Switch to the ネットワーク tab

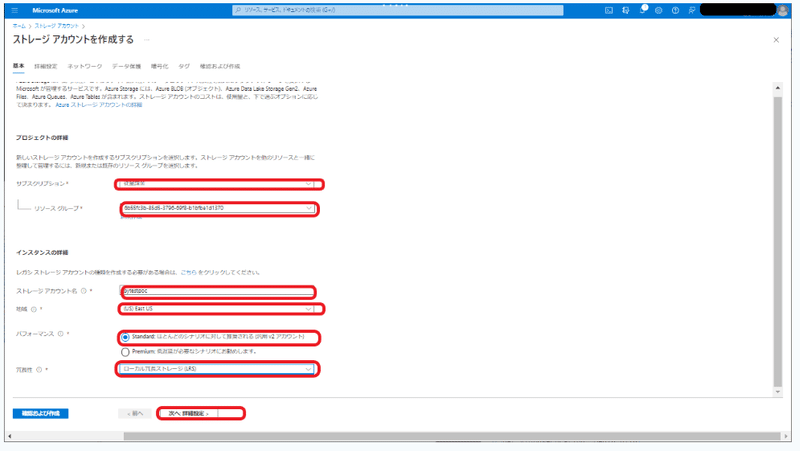pyautogui.click(x=85, y=66)
